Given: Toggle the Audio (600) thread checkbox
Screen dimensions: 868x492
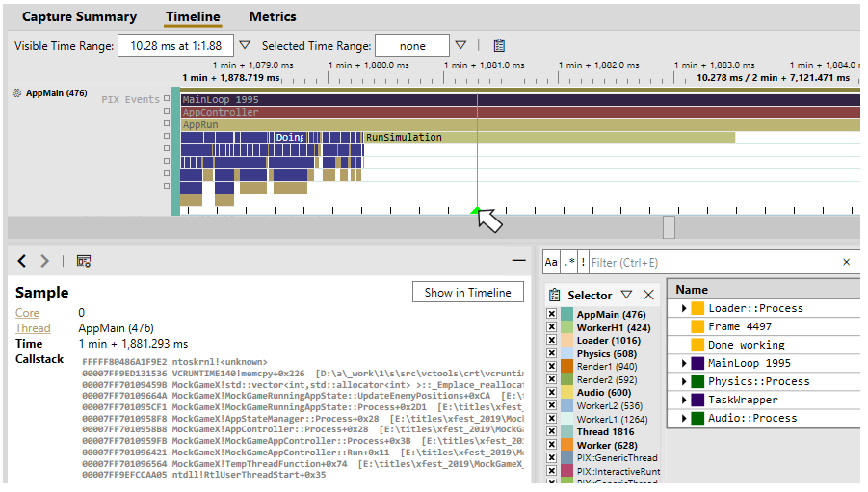Looking at the screenshot, I should (551, 393).
